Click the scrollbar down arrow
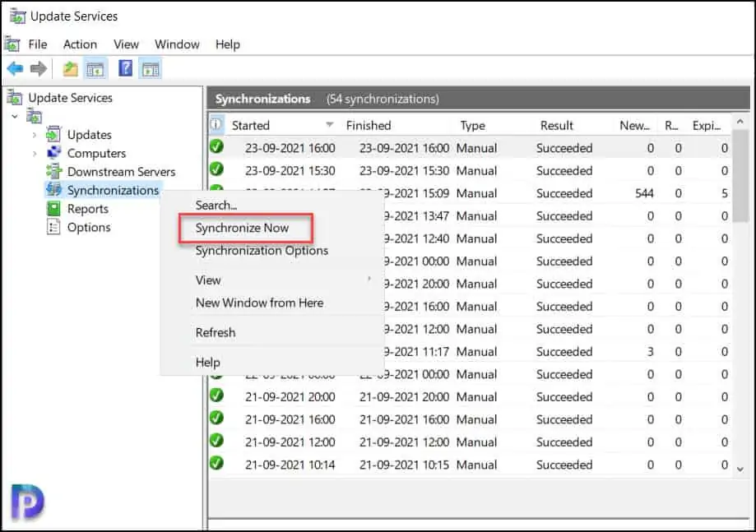Screen dimensions: 756x532 [x=740, y=469]
